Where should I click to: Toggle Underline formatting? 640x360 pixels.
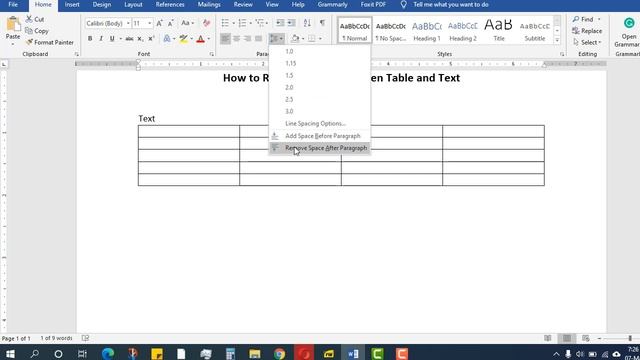[x=112, y=39]
